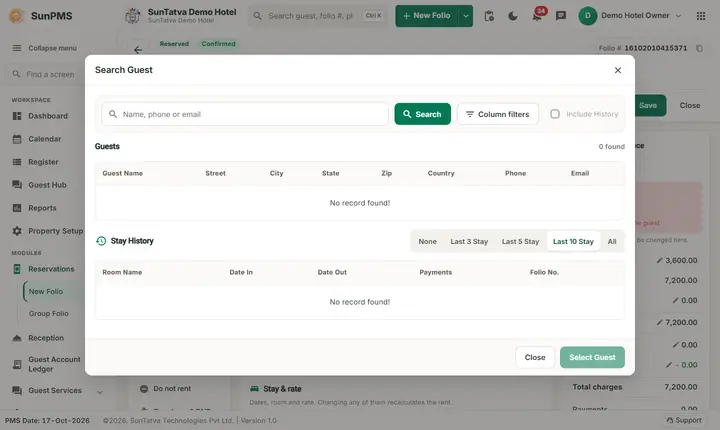Select Last 3 Stay filter

(x=469, y=241)
